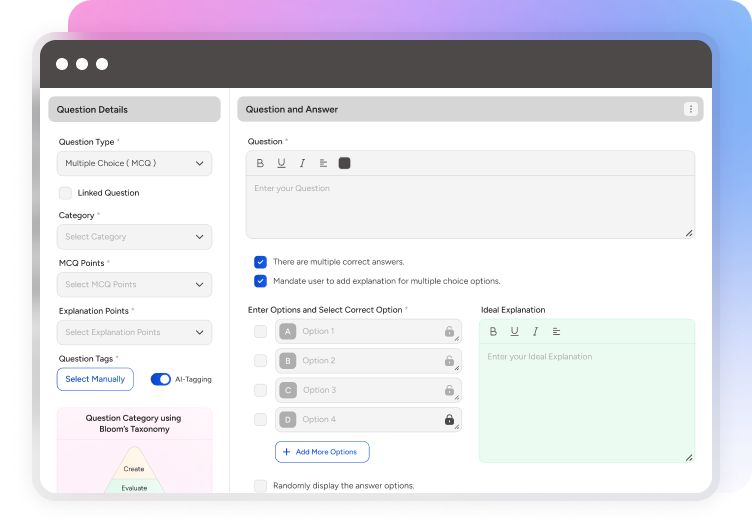Expand the Select Category dropdown
This screenshot has height=527, width=752.
click(134, 237)
